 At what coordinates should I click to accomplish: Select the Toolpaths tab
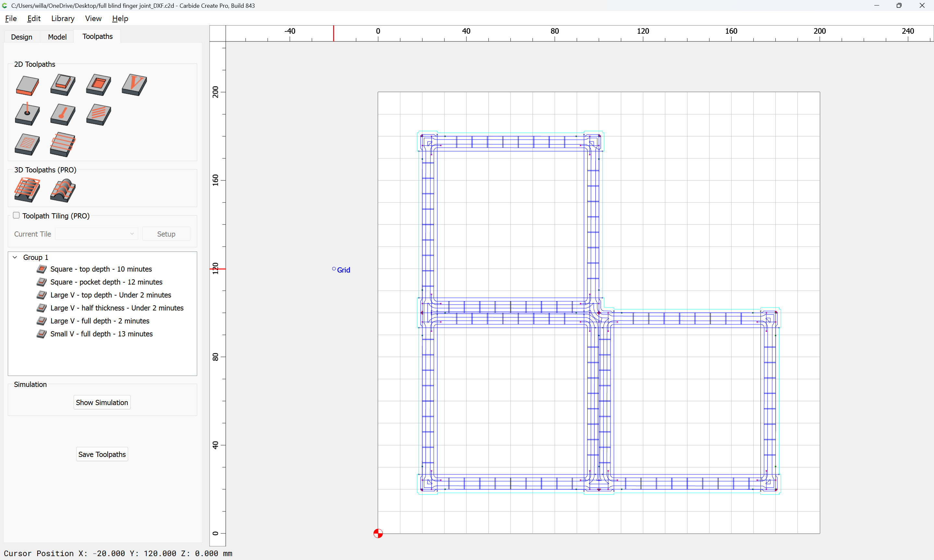click(97, 36)
